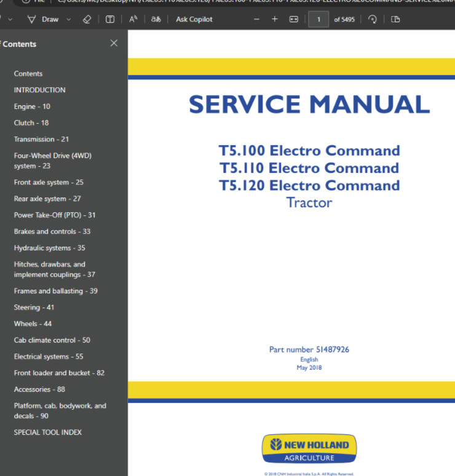Click the word Tractor on the cover
Image resolution: width=455 pixels, height=476 pixels.
309,203
